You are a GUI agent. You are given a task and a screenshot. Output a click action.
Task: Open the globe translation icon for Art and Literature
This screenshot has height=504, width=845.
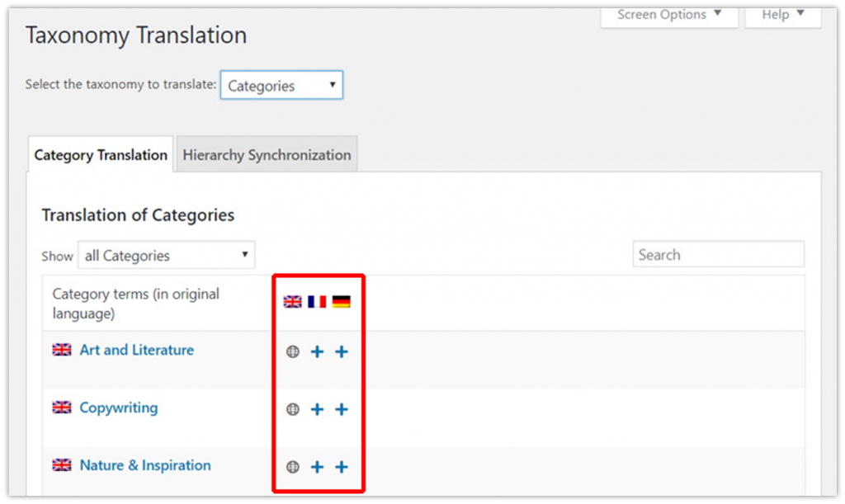pos(292,351)
